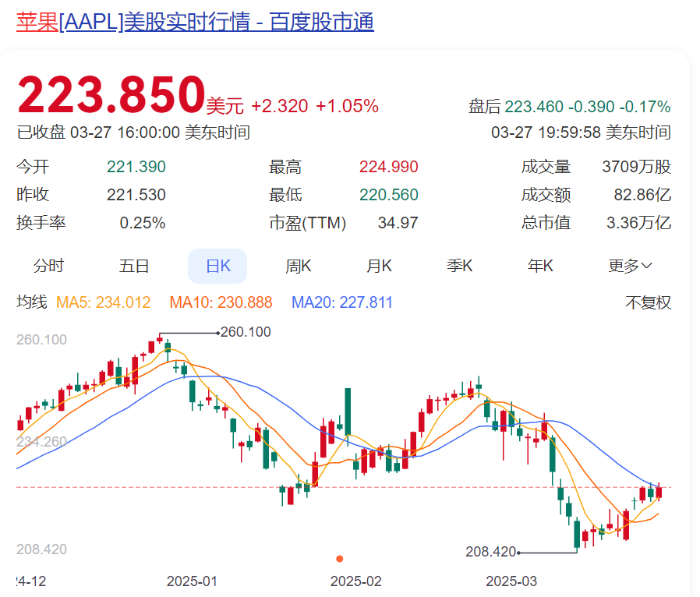Screen dimensions: 700x597
Task: Click the 盘后 223.460 after-hours quote
Action: [569, 107]
